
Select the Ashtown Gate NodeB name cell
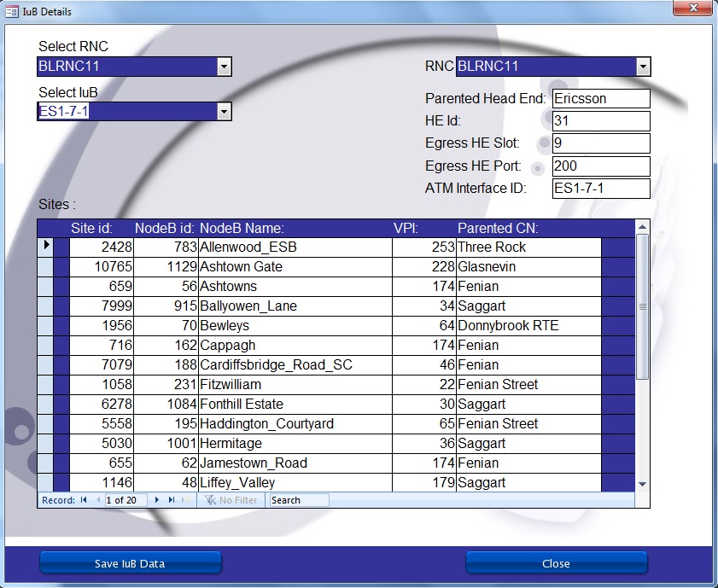coord(295,267)
